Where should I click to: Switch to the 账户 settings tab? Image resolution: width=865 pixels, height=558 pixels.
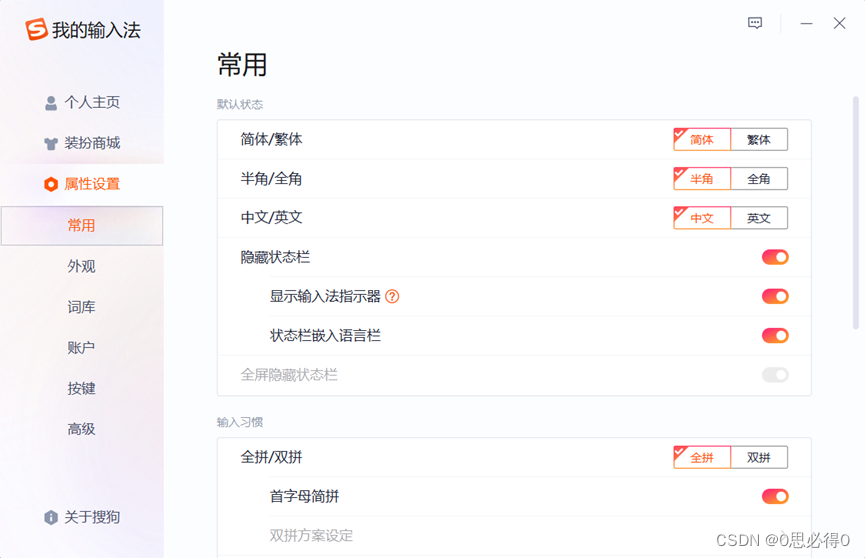pyautogui.click(x=82, y=348)
